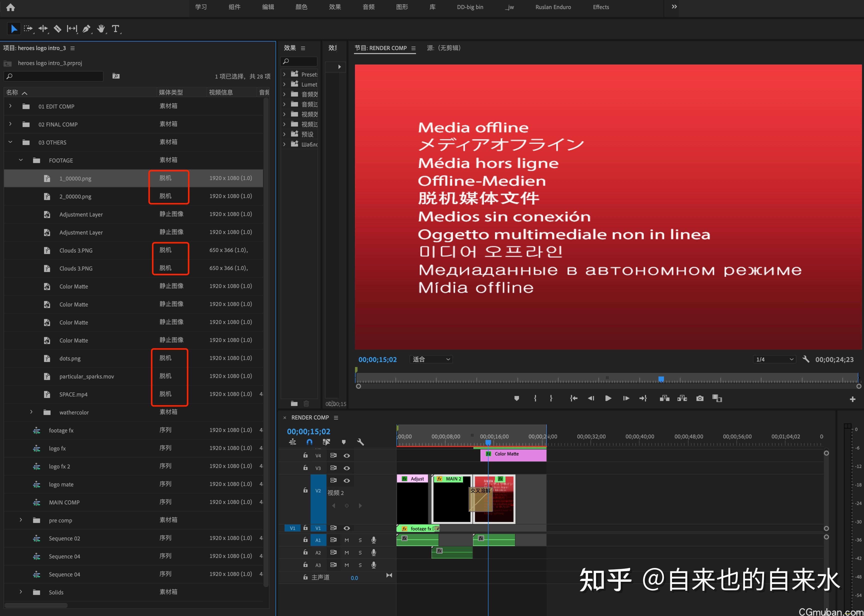
Task: Toggle V4 track output eye
Action: [347, 455]
